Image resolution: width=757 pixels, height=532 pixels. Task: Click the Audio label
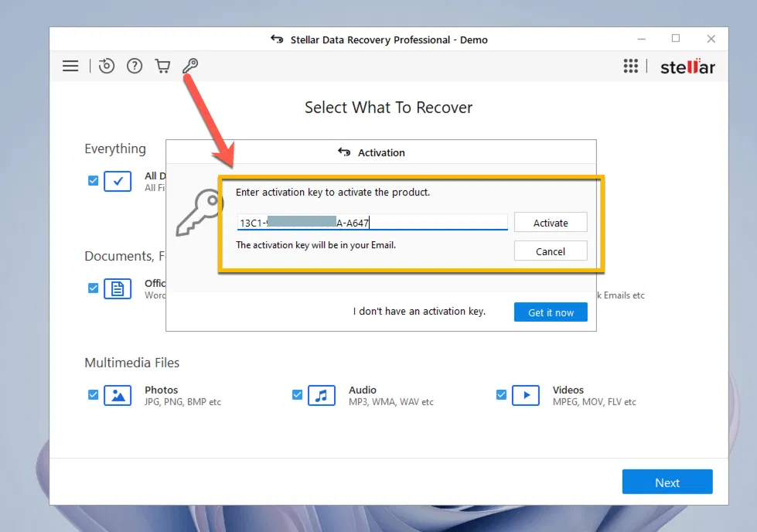[x=363, y=390]
